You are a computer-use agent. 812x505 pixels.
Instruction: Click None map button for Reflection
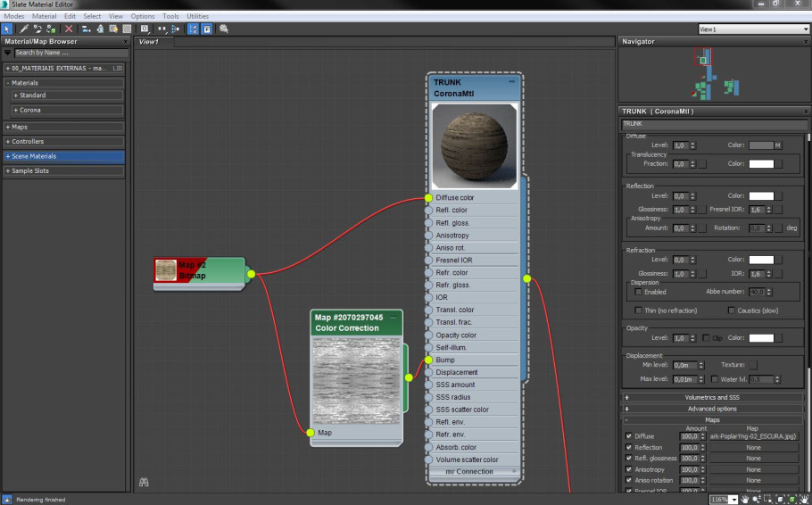coord(753,447)
